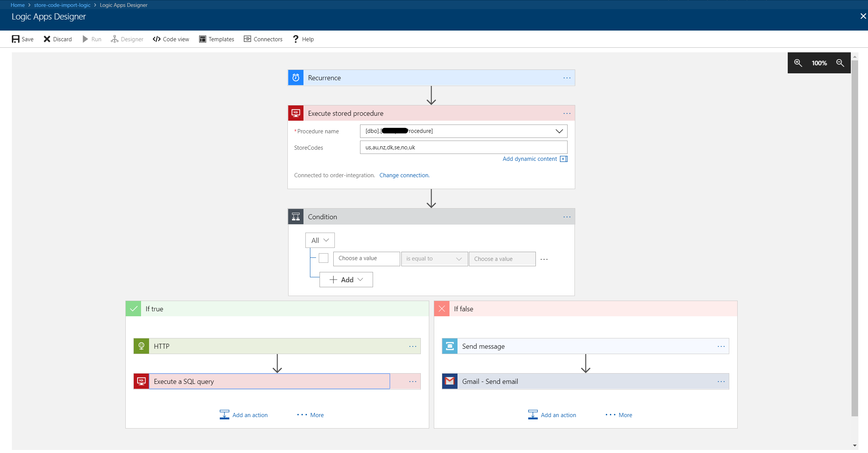The image size is (868, 453).
Task: Navigate to store-code-import-logic breadcrumb
Action: tap(62, 5)
